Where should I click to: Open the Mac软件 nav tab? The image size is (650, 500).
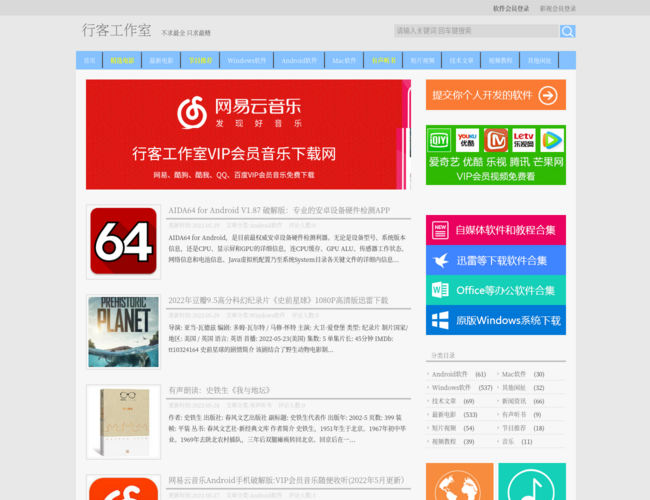tap(344, 61)
